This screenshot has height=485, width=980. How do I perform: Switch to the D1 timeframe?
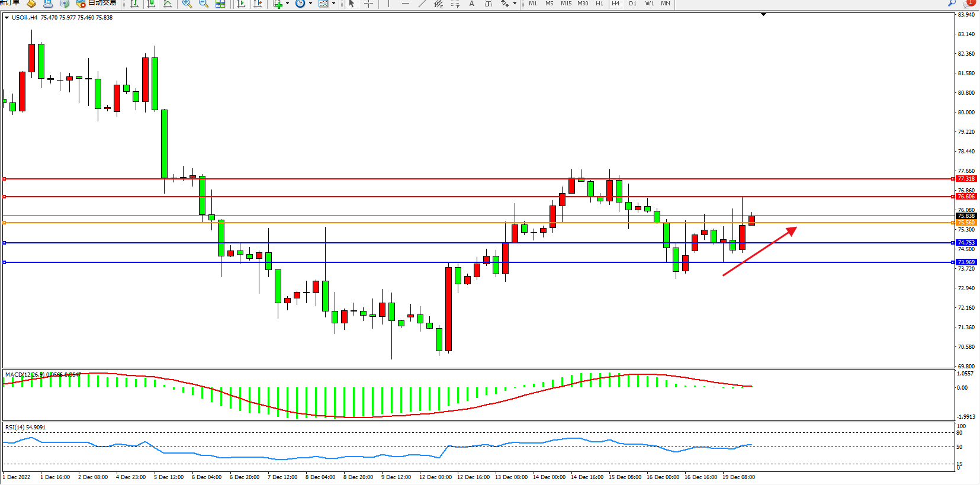click(632, 4)
